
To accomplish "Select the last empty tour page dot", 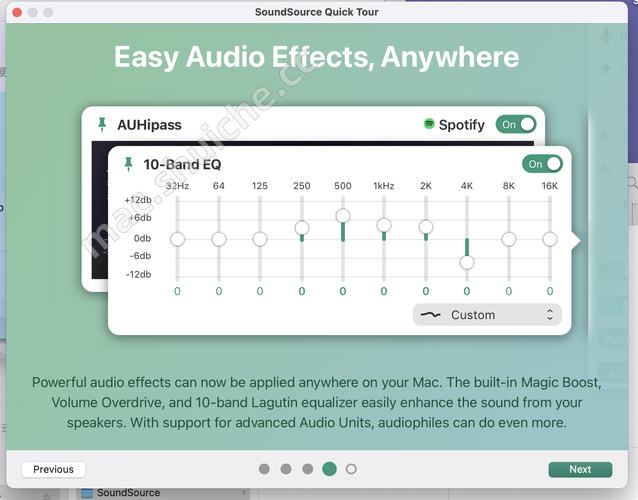I will (351, 468).
